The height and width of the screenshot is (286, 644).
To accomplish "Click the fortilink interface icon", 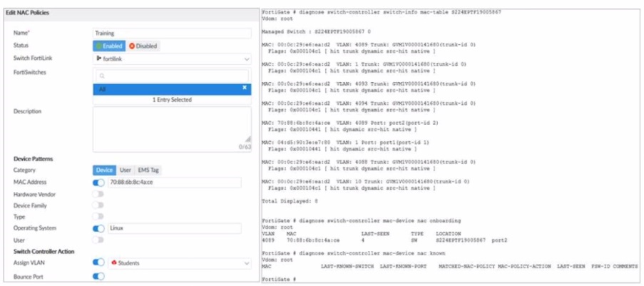I will [98, 59].
